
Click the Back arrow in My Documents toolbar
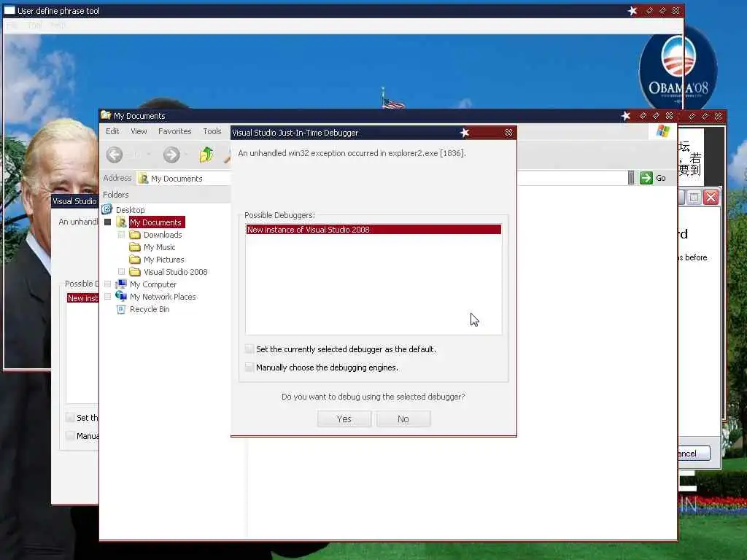(115, 155)
